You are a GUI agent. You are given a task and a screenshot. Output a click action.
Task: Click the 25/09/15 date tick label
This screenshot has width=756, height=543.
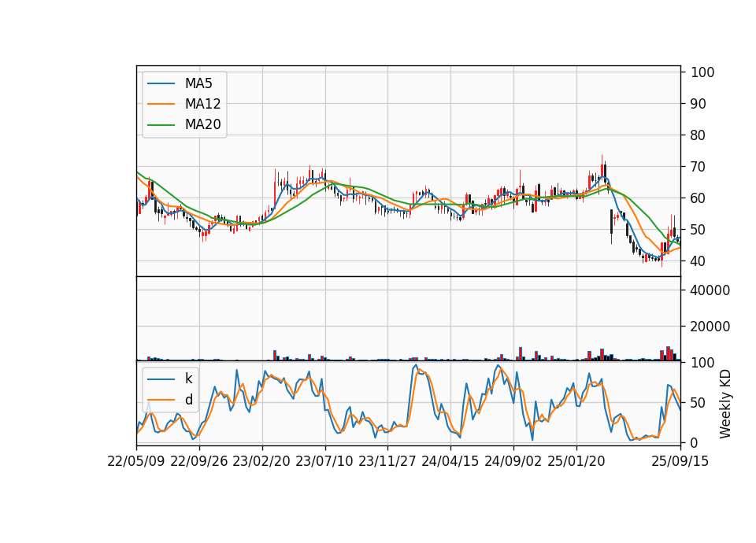(x=680, y=461)
